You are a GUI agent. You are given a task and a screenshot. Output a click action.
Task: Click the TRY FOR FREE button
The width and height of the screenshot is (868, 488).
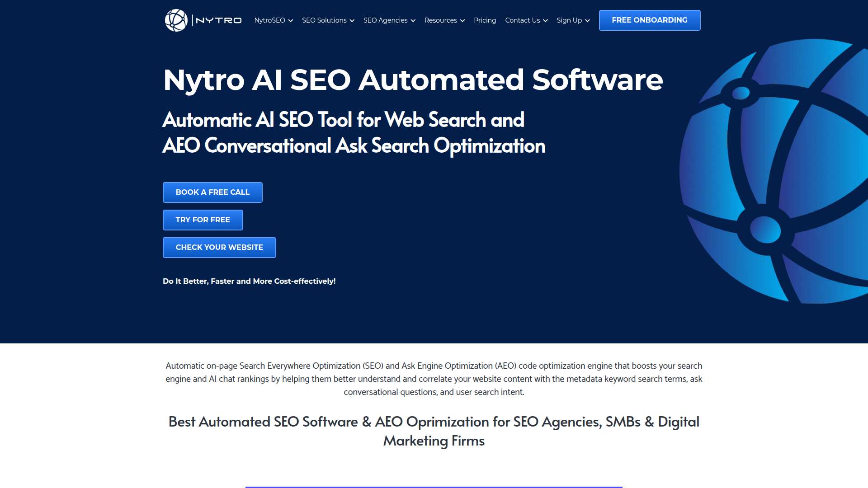203,220
